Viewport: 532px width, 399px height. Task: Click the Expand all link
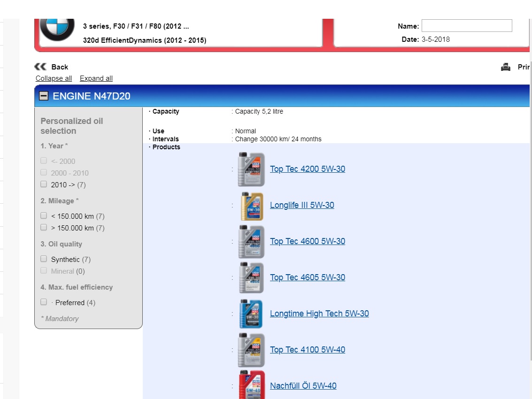[x=96, y=78]
